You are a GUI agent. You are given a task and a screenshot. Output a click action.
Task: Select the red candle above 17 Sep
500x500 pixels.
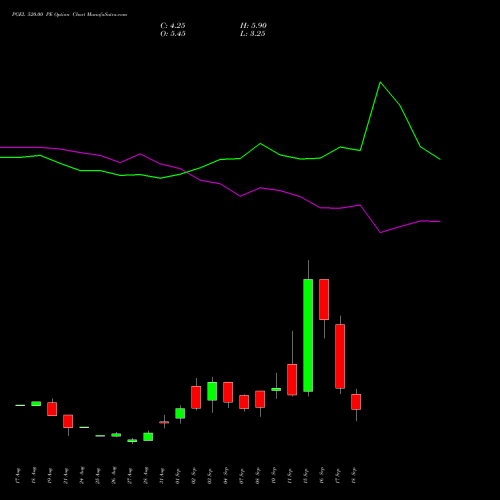click(340, 356)
